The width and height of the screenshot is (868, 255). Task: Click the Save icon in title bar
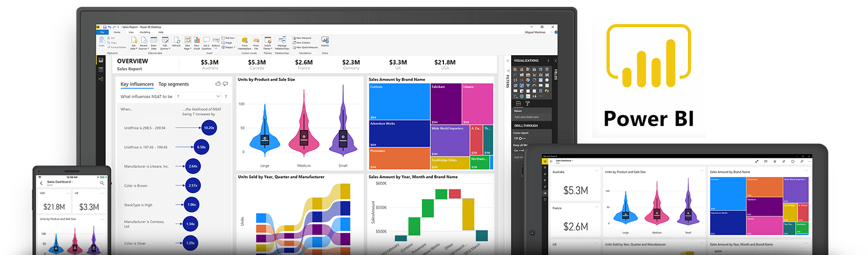coord(105,27)
